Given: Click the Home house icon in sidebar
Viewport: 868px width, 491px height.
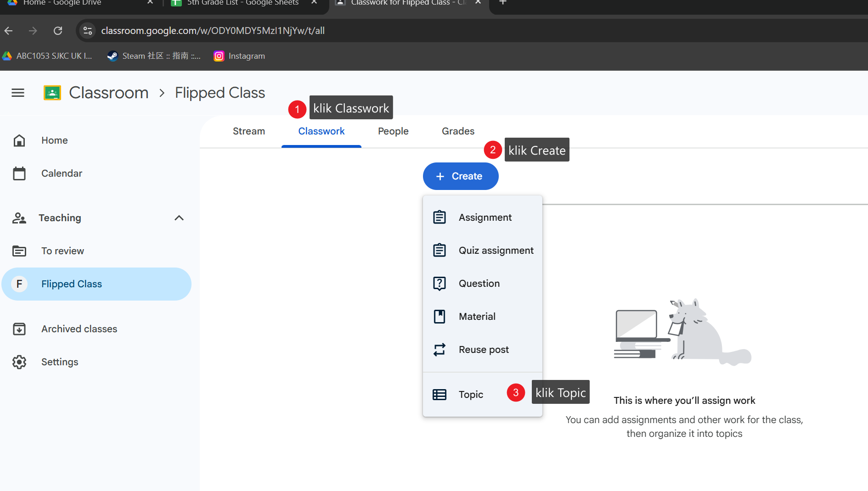Looking at the screenshot, I should (19, 140).
